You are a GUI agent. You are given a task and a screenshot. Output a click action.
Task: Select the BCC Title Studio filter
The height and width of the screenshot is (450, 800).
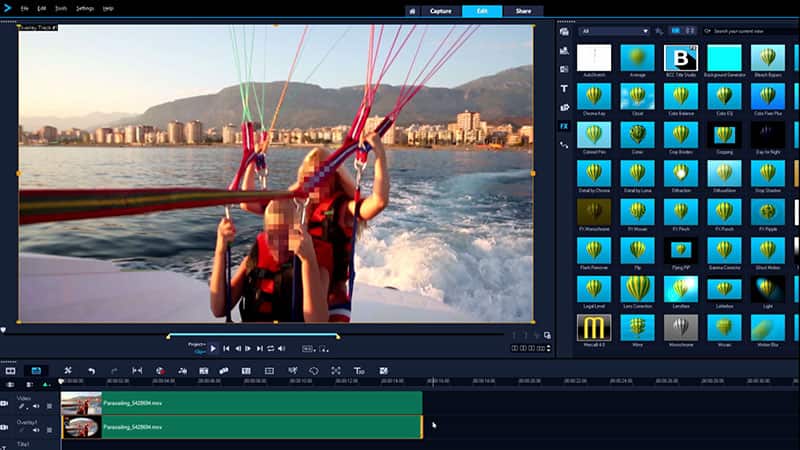[x=681, y=58]
